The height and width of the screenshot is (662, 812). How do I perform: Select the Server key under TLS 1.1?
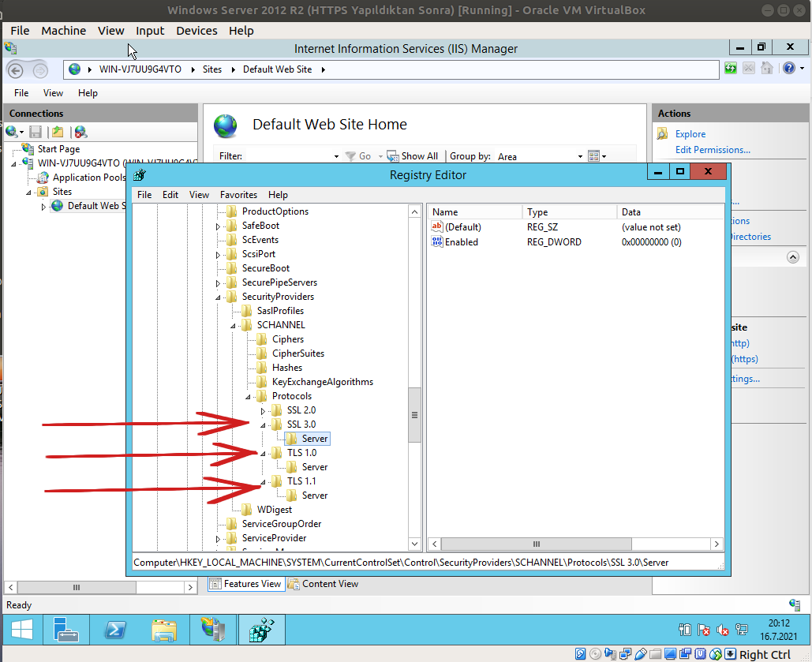point(314,496)
